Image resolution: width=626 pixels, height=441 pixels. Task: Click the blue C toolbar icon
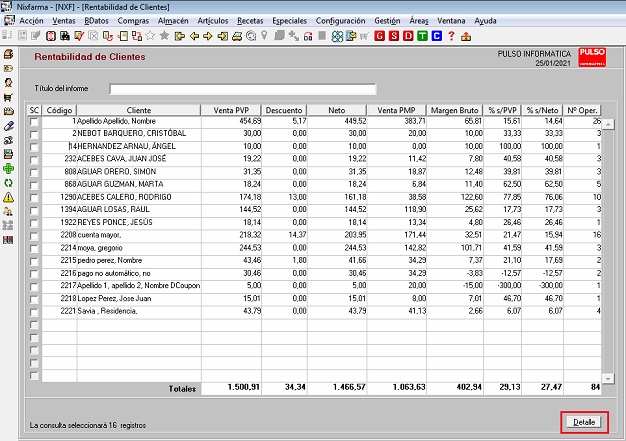coord(437,36)
